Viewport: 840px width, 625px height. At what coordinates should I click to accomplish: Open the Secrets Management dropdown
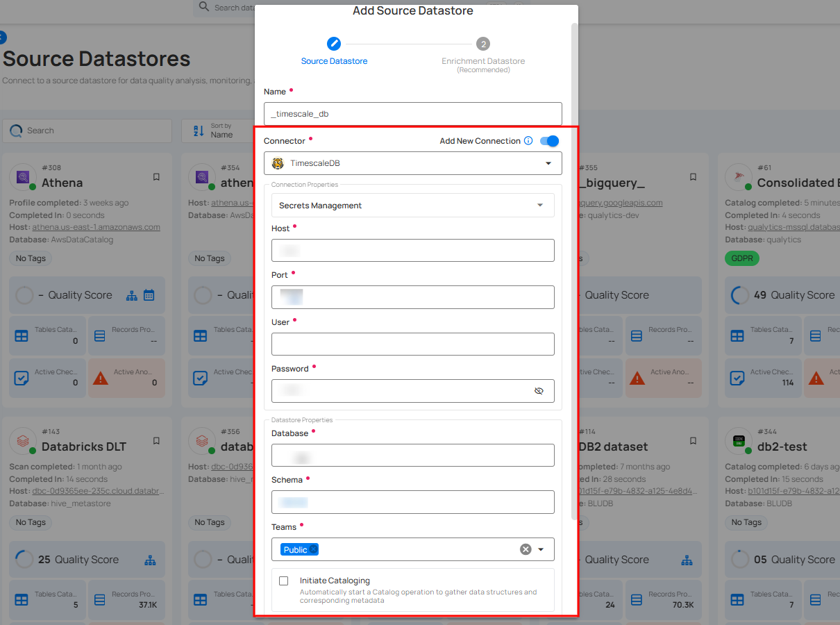412,205
